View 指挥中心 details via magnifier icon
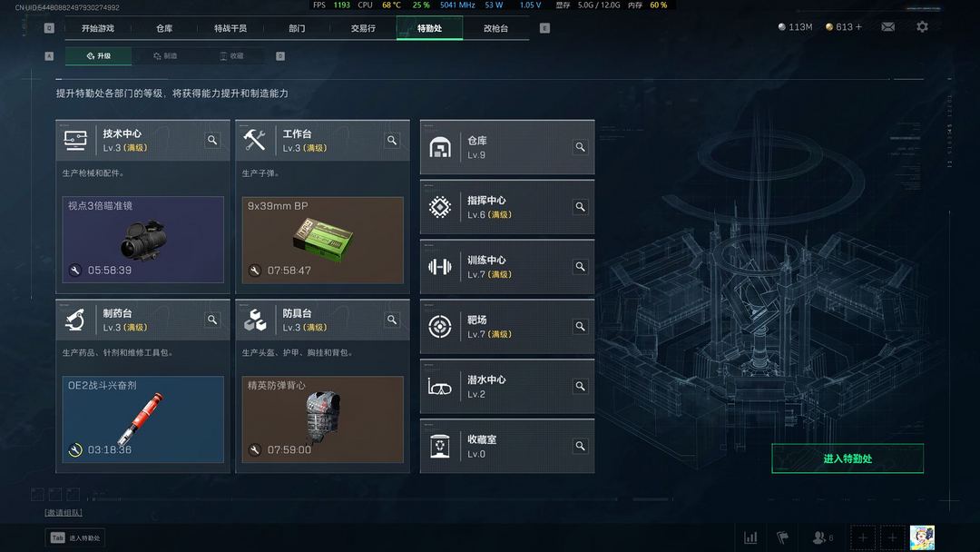This screenshot has height=552, width=980. [x=580, y=207]
